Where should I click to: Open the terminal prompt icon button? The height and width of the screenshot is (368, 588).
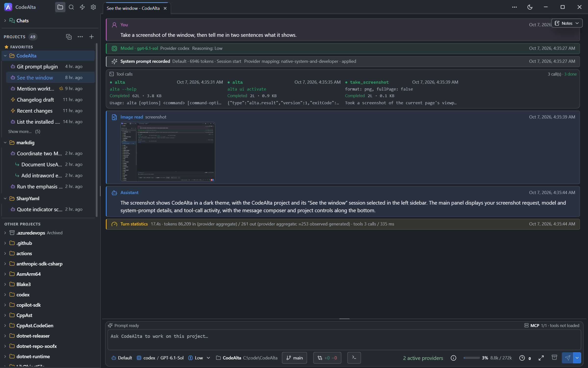click(x=354, y=358)
